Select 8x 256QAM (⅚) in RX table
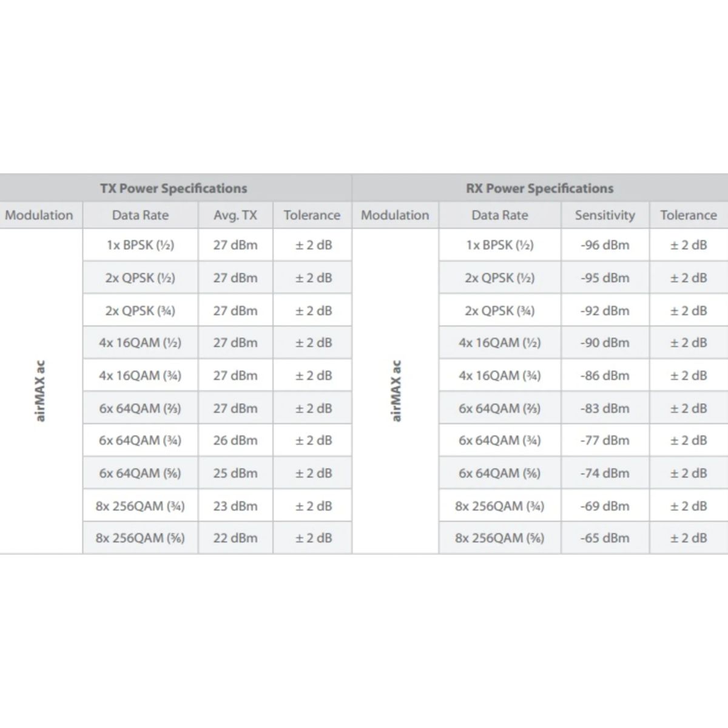This screenshot has height=728, width=728. [499, 538]
